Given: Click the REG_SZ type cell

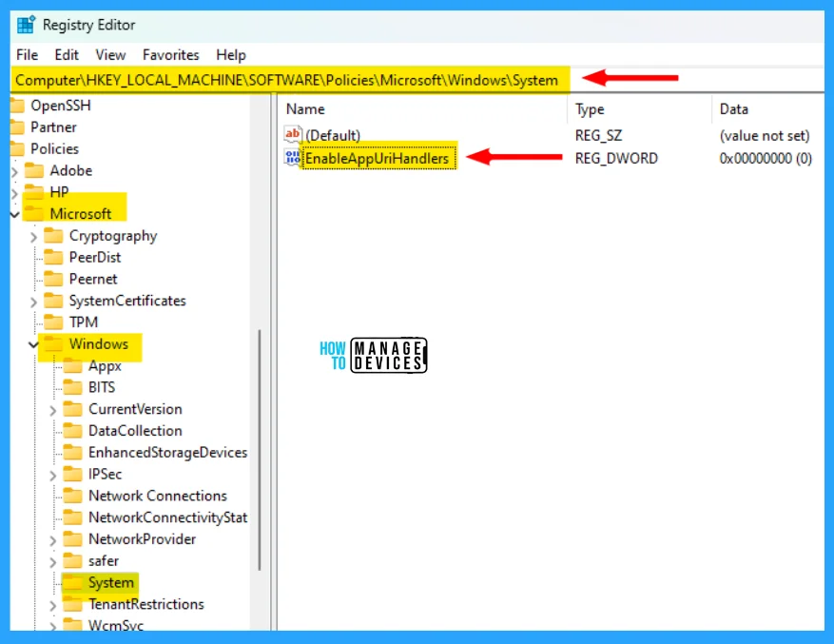Looking at the screenshot, I should 598,135.
